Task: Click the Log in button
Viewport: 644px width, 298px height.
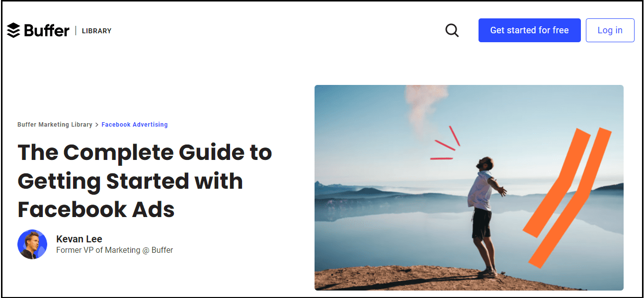Action: [610, 30]
